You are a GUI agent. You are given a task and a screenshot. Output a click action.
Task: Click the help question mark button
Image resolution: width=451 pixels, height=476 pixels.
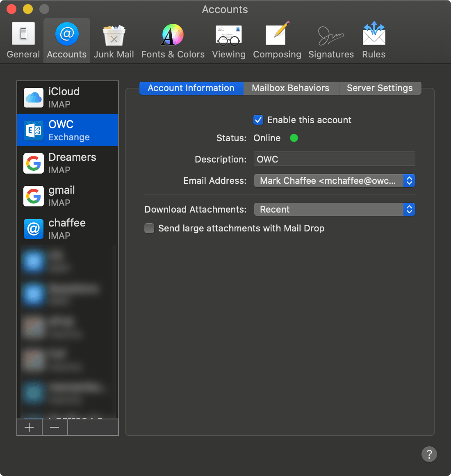pyautogui.click(x=429, y=454)
